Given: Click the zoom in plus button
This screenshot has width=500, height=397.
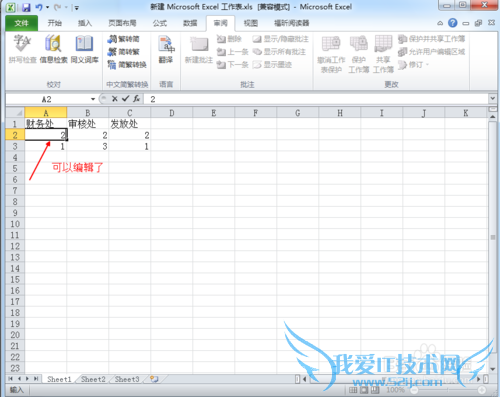Looking at the screenshot, I should click(482, 390).
